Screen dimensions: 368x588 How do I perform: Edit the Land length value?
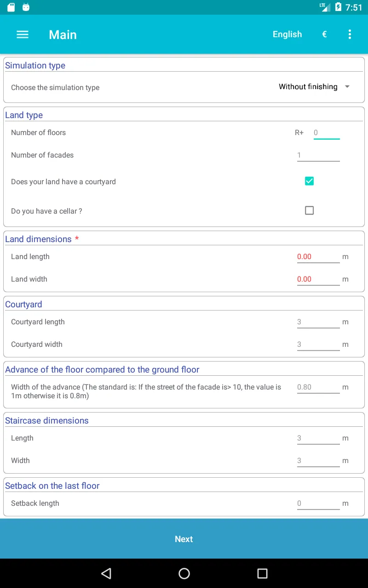tap(318, 257)
